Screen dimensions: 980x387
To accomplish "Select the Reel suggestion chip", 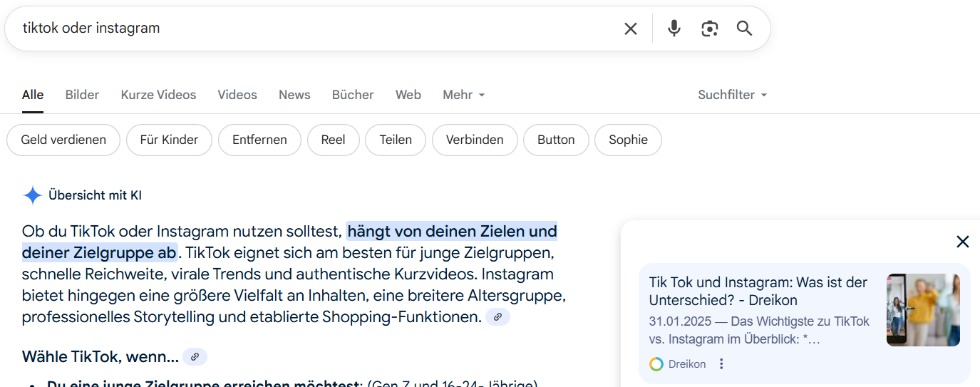I will coord(333,140).
